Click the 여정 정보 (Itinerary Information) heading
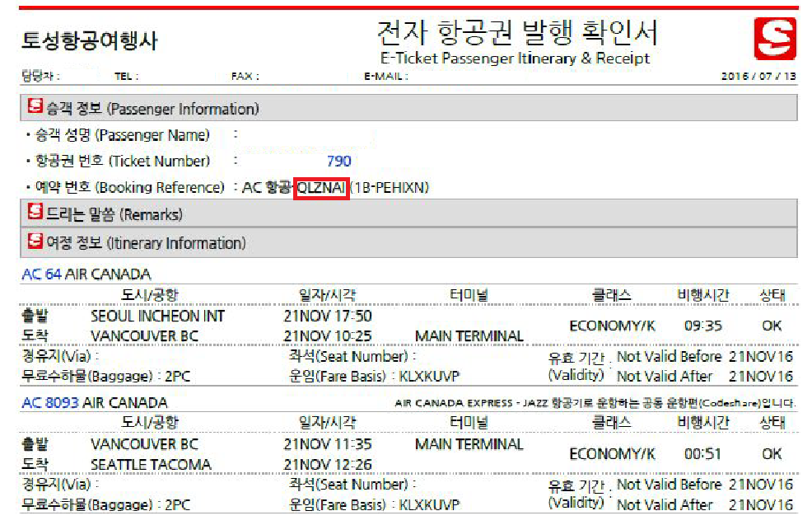The height and width of the screenshot is (525, 812). point(146,243)
